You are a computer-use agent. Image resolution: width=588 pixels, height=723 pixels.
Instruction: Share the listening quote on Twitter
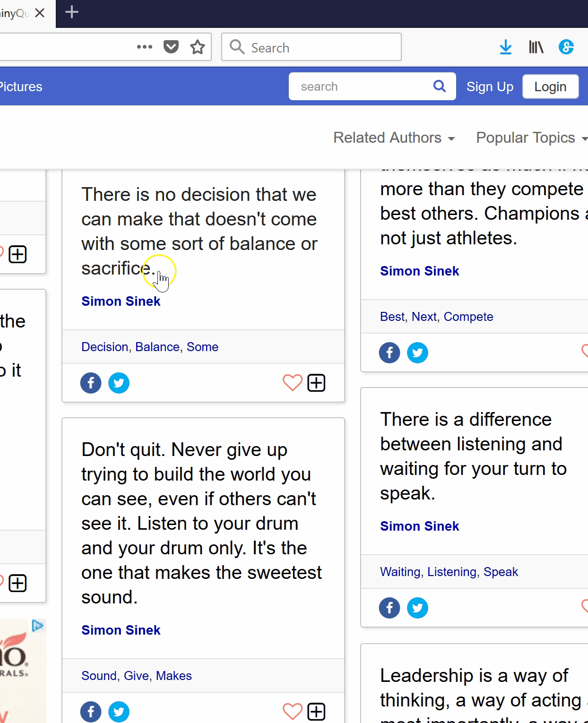[417, 608]
